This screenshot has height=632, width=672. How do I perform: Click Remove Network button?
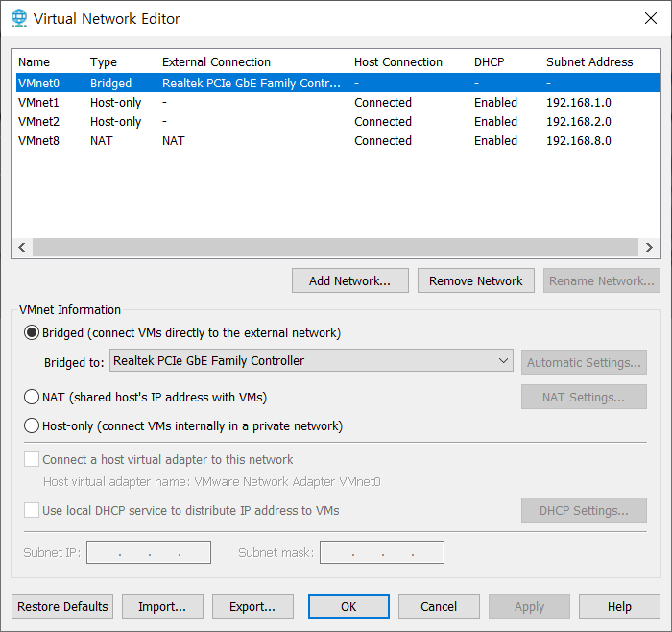tap(476, 280)
